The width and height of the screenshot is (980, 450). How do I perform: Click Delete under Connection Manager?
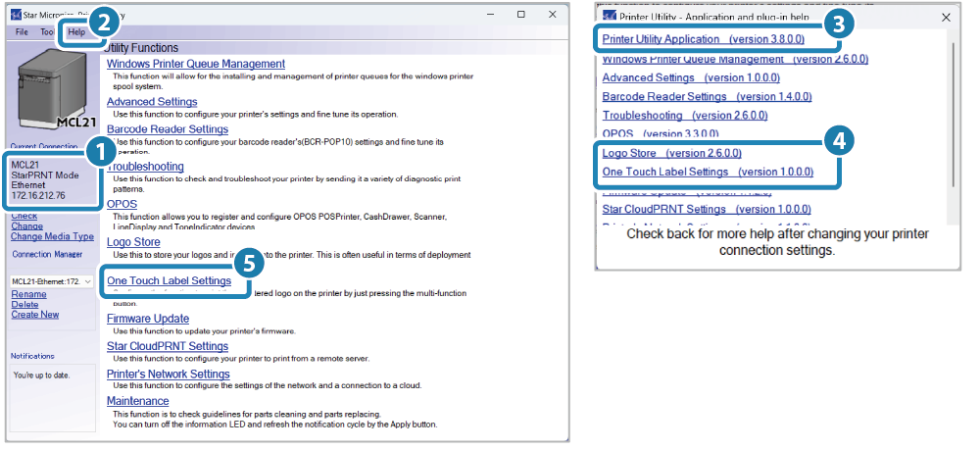[25, 304]
